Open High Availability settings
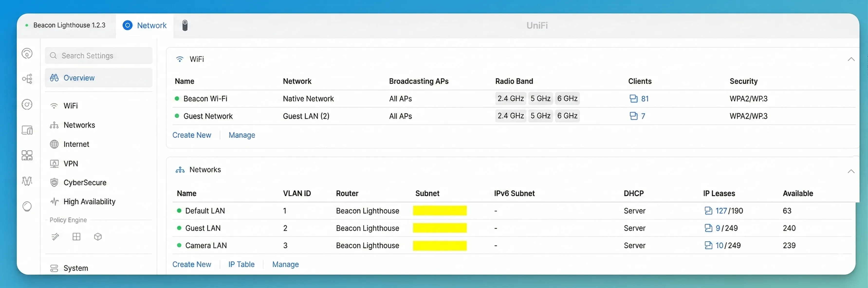This screenshot has width=868, height=288. (89, 202)
